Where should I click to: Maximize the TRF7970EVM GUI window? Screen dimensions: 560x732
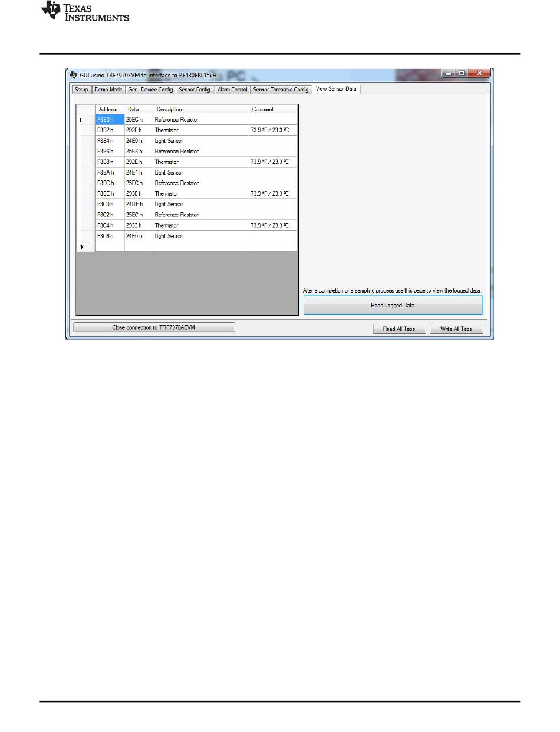(x=462, y=73)
